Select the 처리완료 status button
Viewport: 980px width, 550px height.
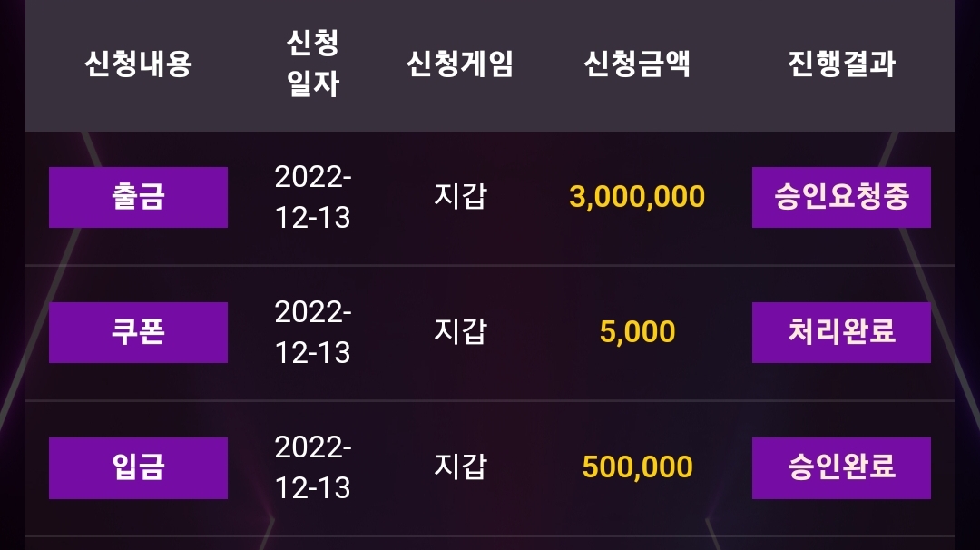point(841,332)
